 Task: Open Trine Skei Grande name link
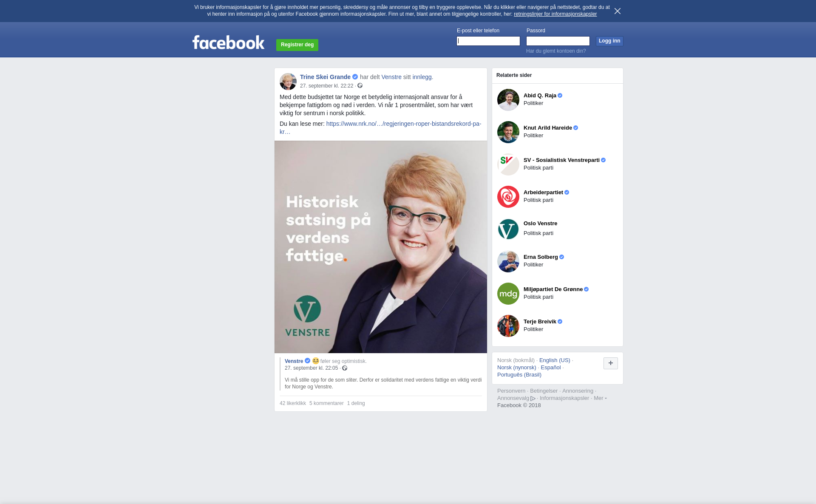325,77
